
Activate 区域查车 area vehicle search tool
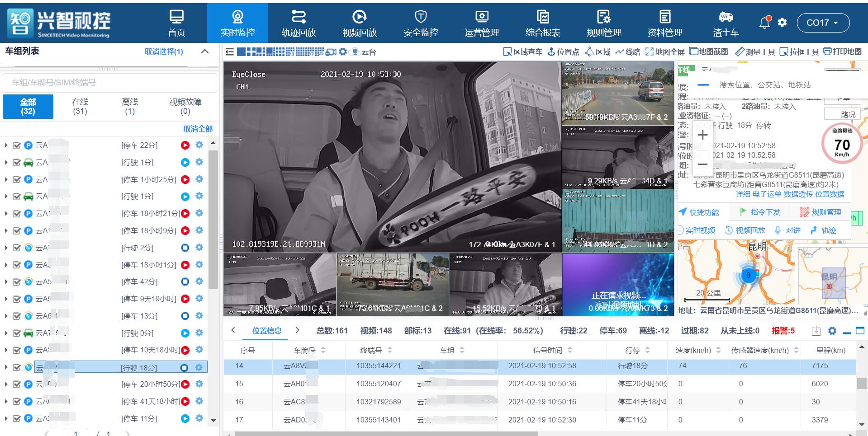(x=522, y=52)
